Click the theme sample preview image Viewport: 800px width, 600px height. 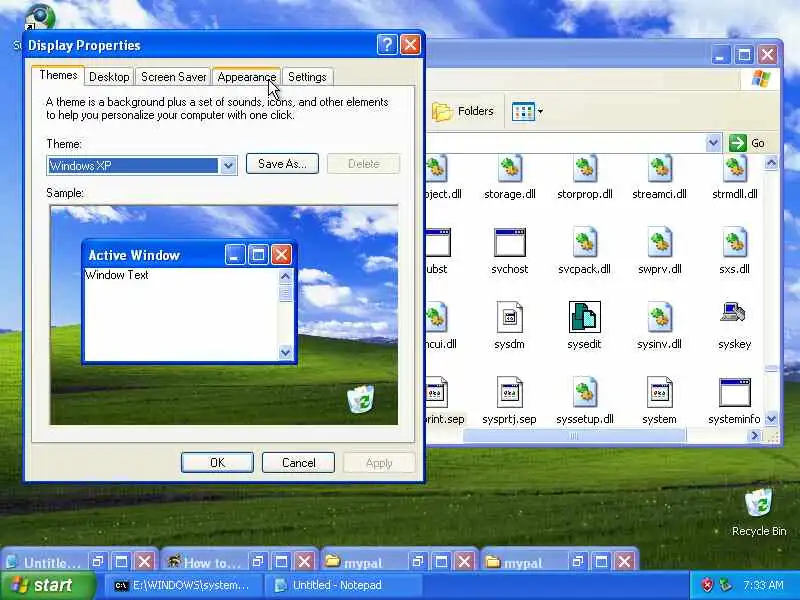tap(224, 315)
